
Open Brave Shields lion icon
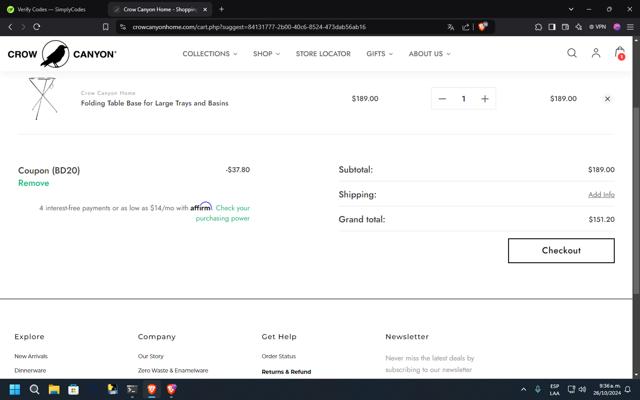pos(483,27)
